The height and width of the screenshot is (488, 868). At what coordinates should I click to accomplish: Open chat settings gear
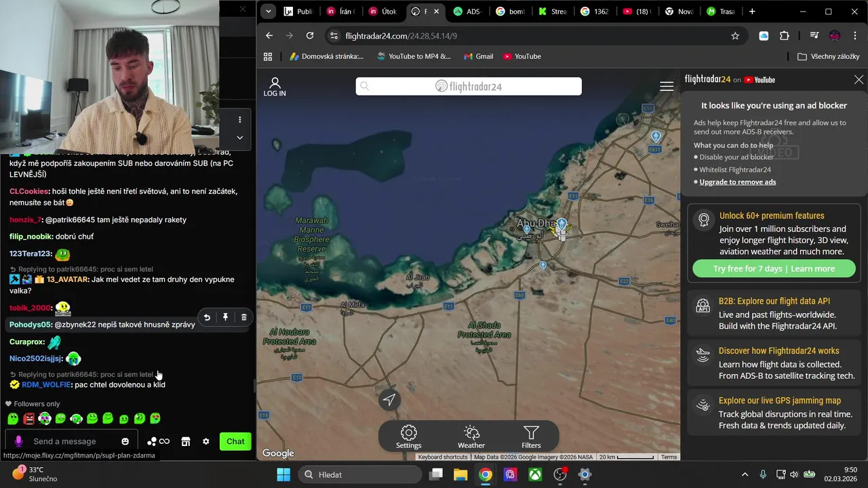tap(206, 441)
